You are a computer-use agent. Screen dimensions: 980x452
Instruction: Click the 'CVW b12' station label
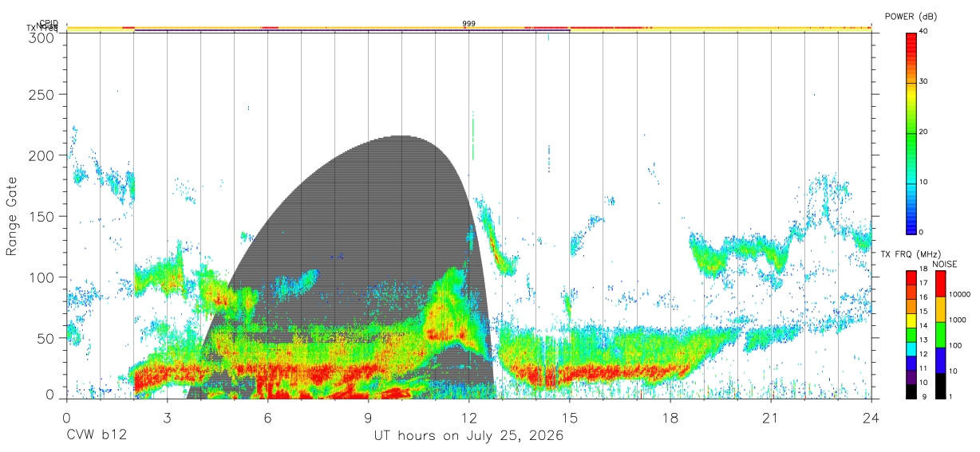[97, 435]
